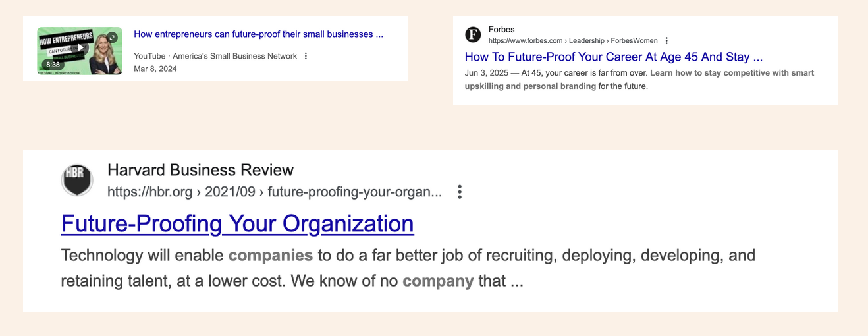
Task: Open three-dot menu for Forbes result
Action: point(666,41)
